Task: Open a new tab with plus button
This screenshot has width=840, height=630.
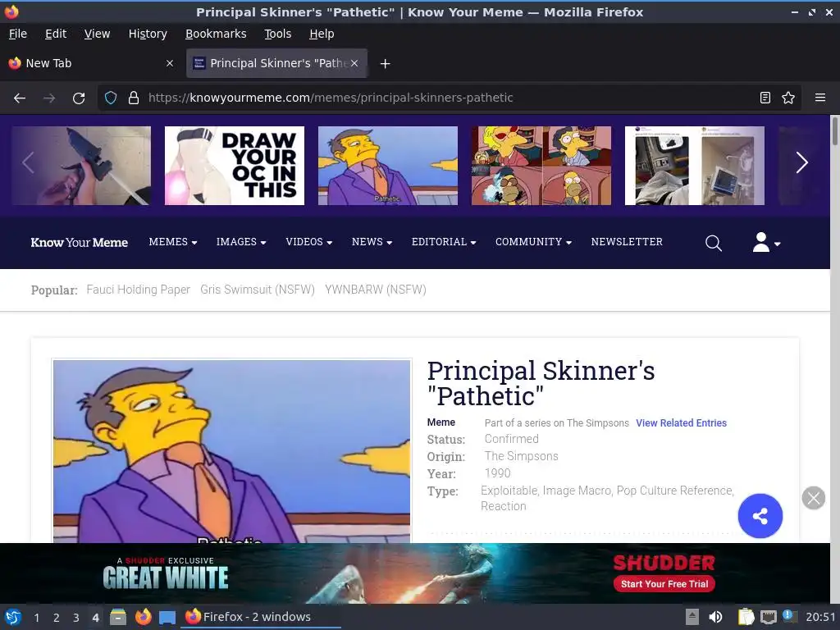Action: 385,64
